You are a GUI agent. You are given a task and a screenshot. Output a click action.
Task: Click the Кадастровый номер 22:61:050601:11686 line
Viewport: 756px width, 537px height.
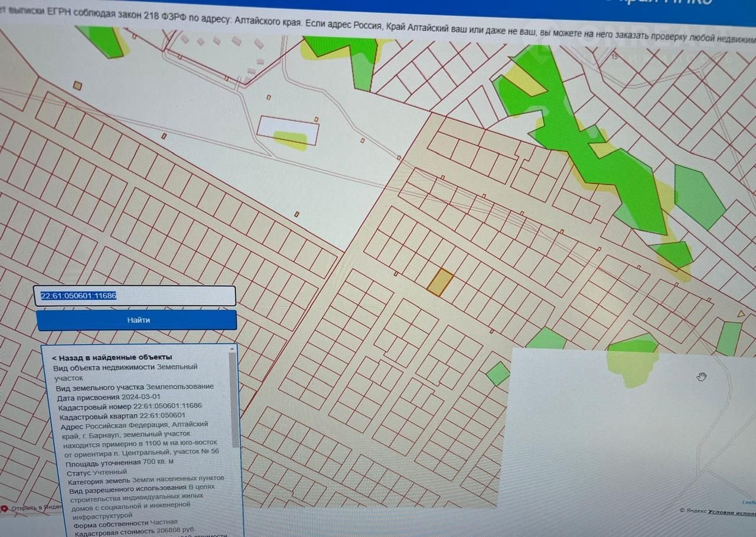(x=130, y=406)
